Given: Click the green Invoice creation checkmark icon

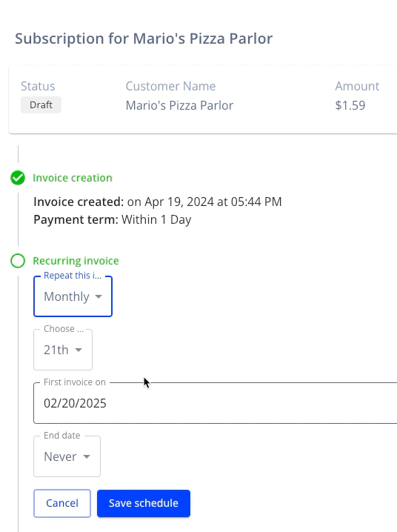Looking at the screenshot, I should tap(18, 178).
